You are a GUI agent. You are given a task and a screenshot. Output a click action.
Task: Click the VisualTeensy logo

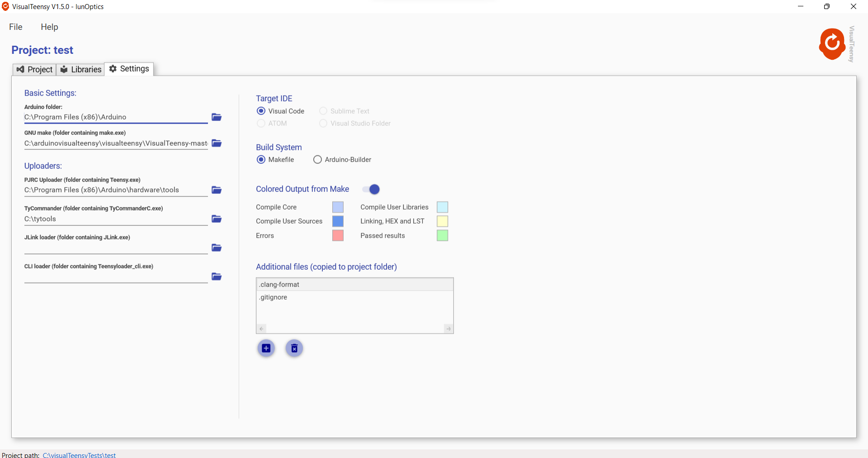click(x=832, y=44)
